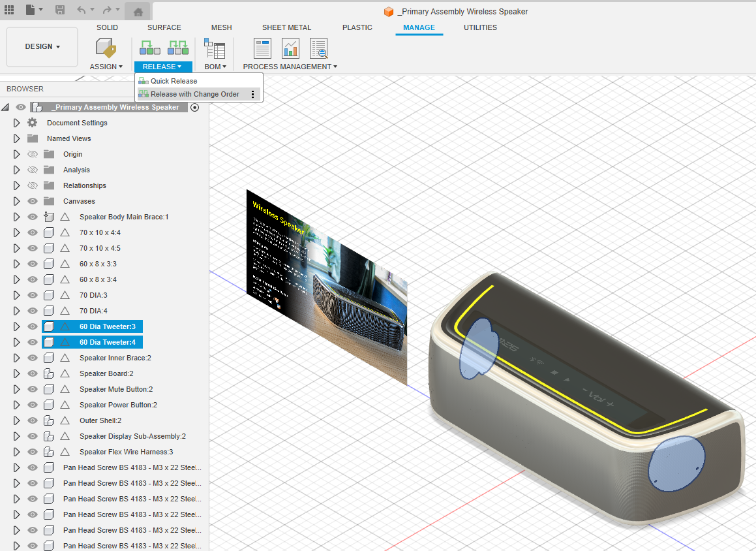The image size is (756, 551).
Task: Click the first Process Management document icon
Action: point(262,48)
